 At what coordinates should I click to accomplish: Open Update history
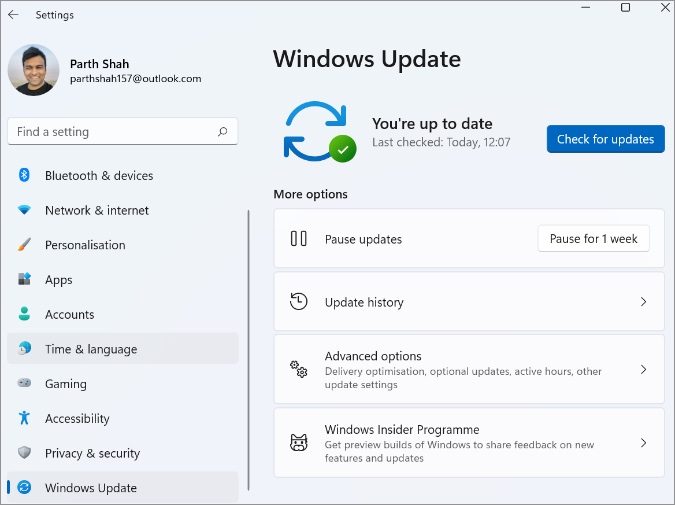click(469, 302)
